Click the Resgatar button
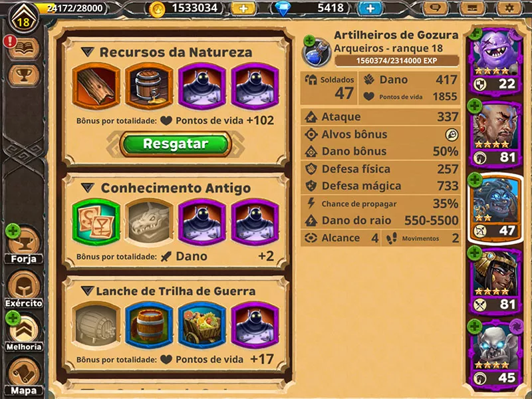The height and width of the screenshot is (399, 532). tap(176, 144)
